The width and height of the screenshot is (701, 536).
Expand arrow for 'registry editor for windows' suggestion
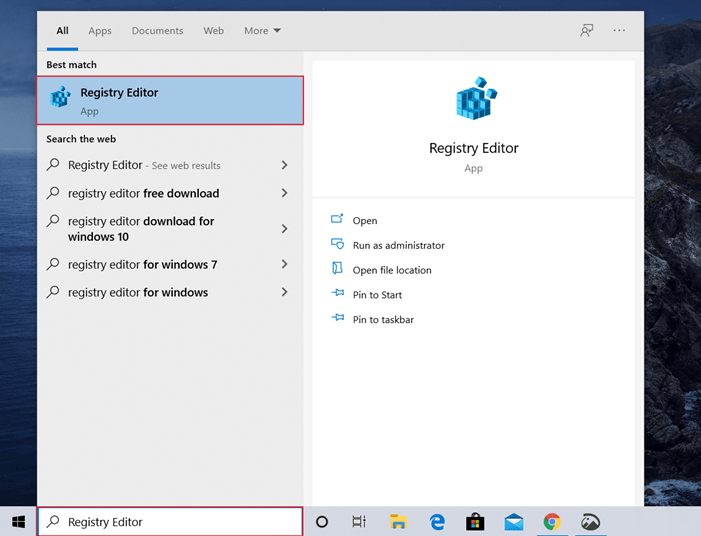[x=284, y=292]
